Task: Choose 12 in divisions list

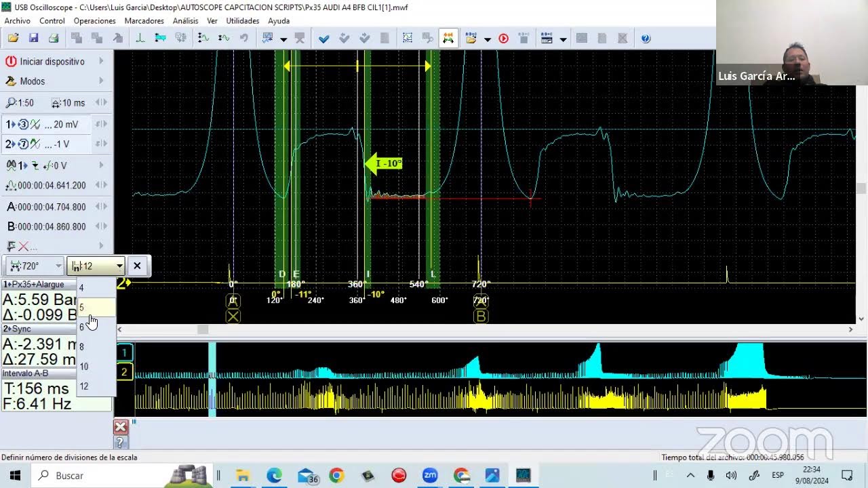Action: point(96,386)
